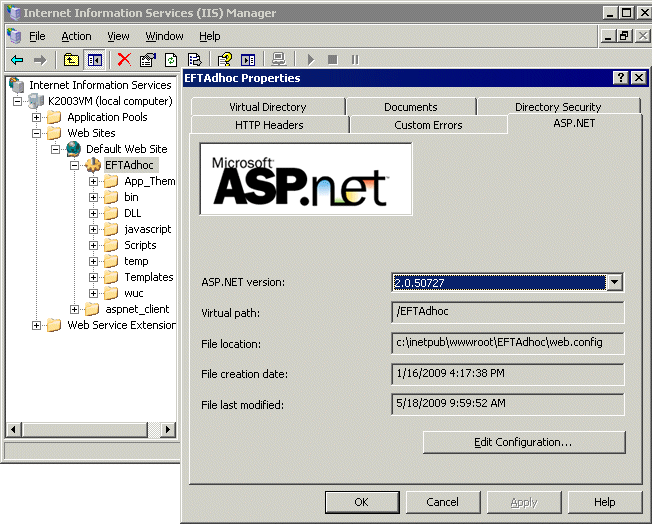Open the Window menu
The height and width of the screenshot is (524, 652).
coord(164,36)
